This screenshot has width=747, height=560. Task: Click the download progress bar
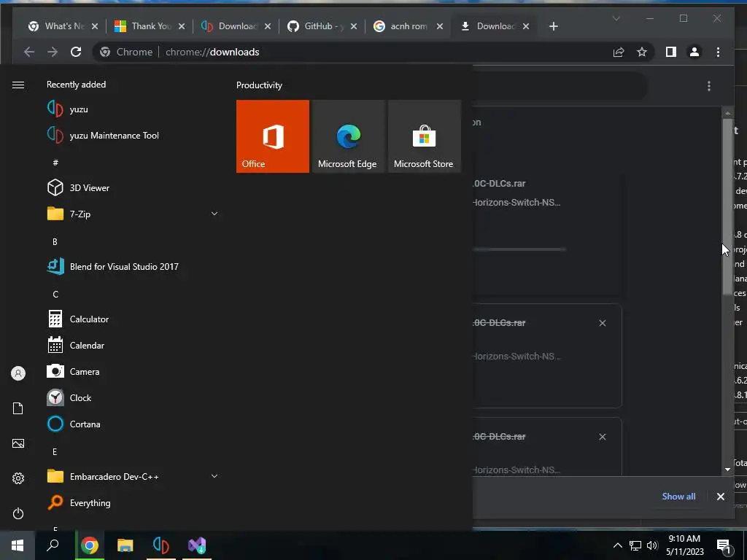pyautogui.click(x=519, y=249)
